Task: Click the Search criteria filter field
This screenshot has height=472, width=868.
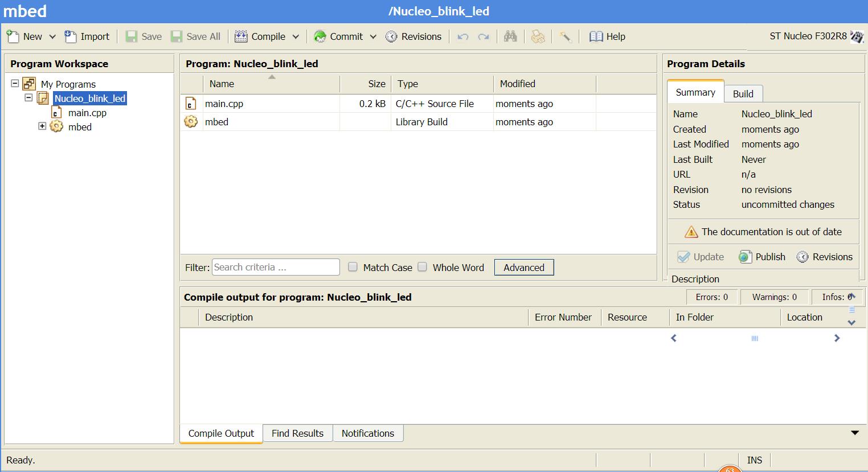Action: 276,267
